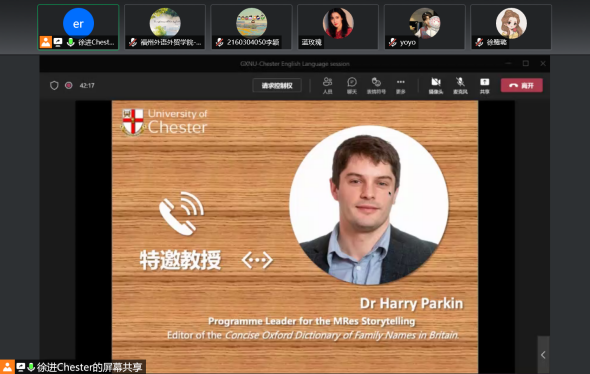Expand the side panel chevron arrow
The width and height of the screenshot is (590, 374).
coord(543,354)
